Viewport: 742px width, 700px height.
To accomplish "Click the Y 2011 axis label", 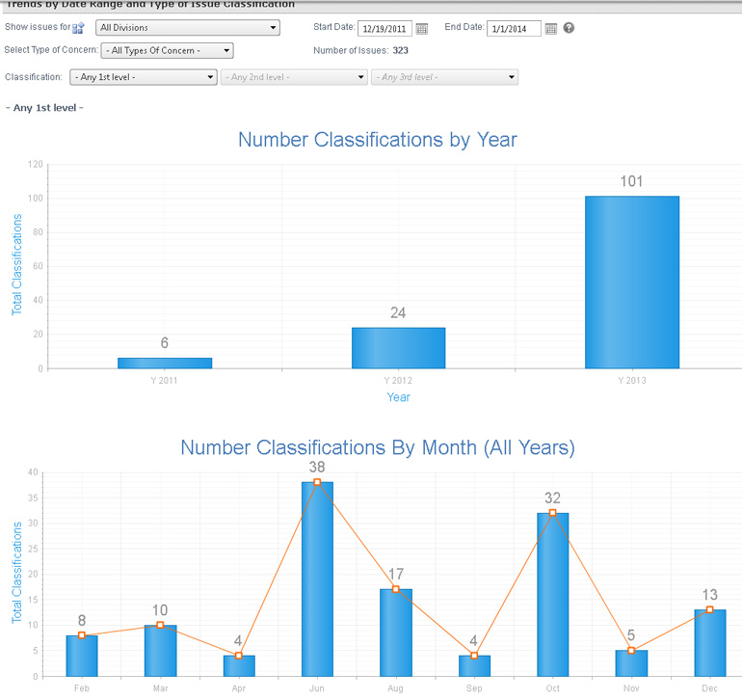I will (x=164, y=381).
